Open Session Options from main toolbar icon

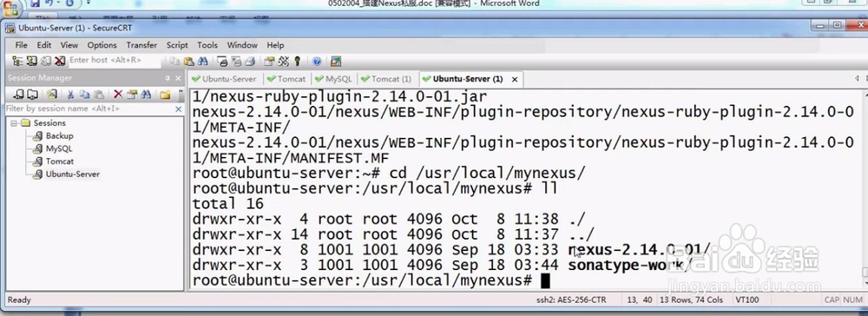pyautogui.click(x=270, y=61)
